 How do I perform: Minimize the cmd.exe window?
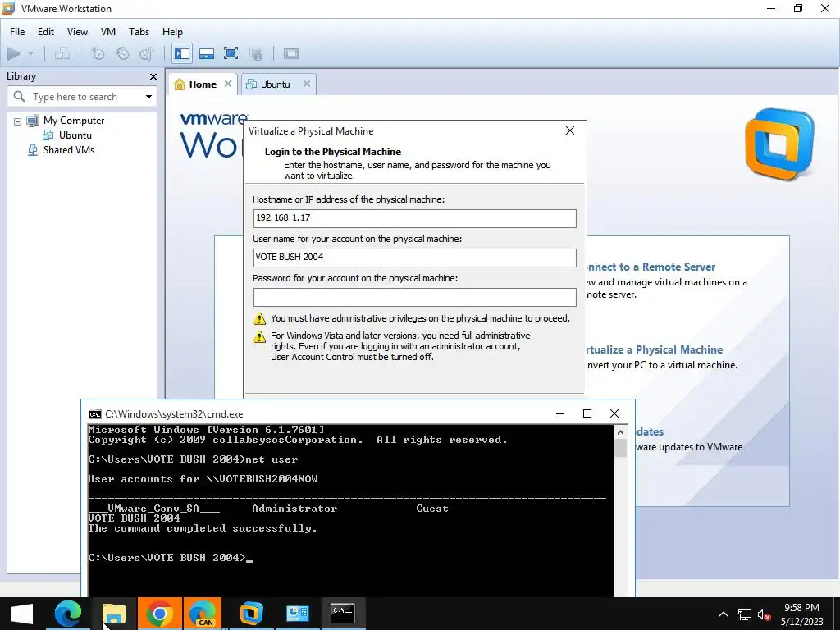click(x=560, y=413)
